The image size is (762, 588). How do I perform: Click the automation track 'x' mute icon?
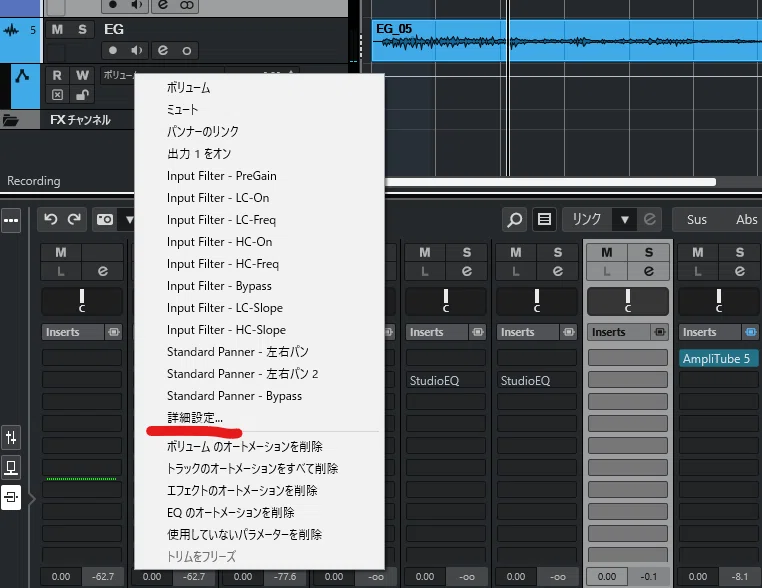pyautogui.click(x=57, y=95)
